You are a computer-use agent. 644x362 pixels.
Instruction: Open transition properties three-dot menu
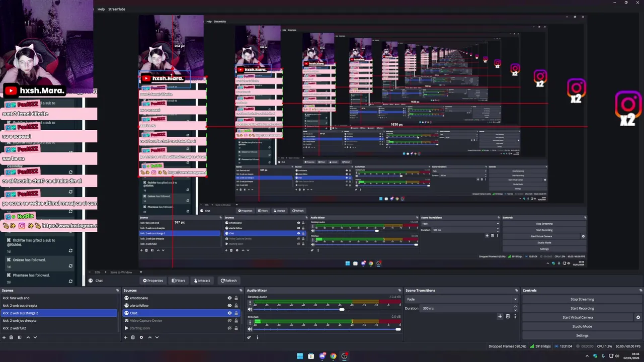[515, 316]
